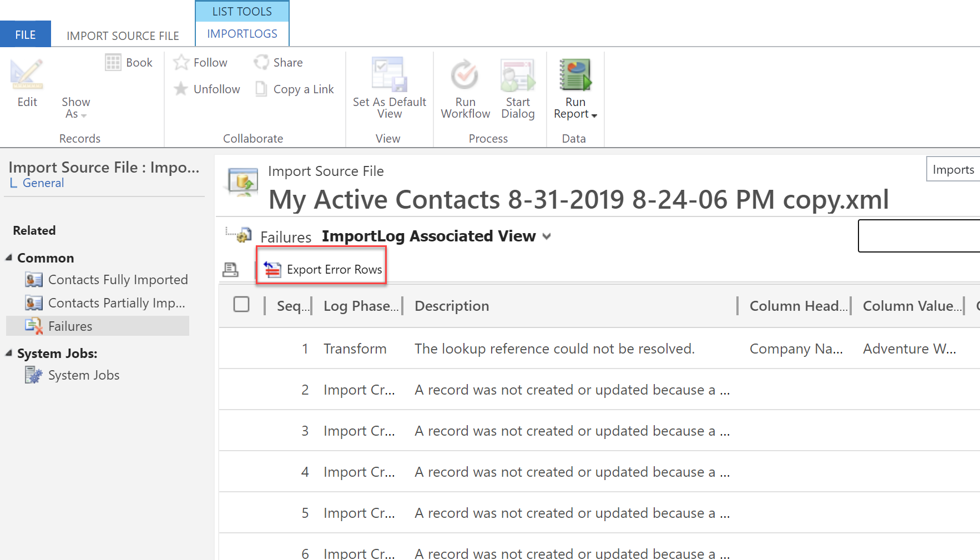Collapse the System Jobs section

9,354
